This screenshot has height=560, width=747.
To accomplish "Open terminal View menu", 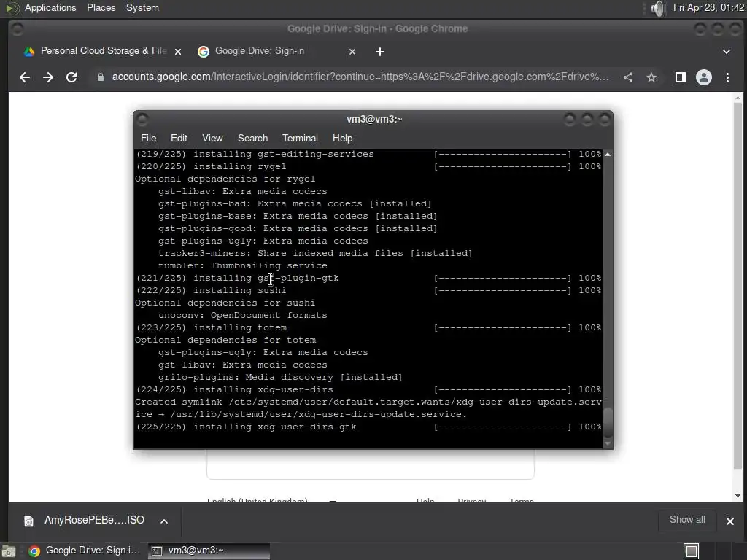I will tap(212, 138).
